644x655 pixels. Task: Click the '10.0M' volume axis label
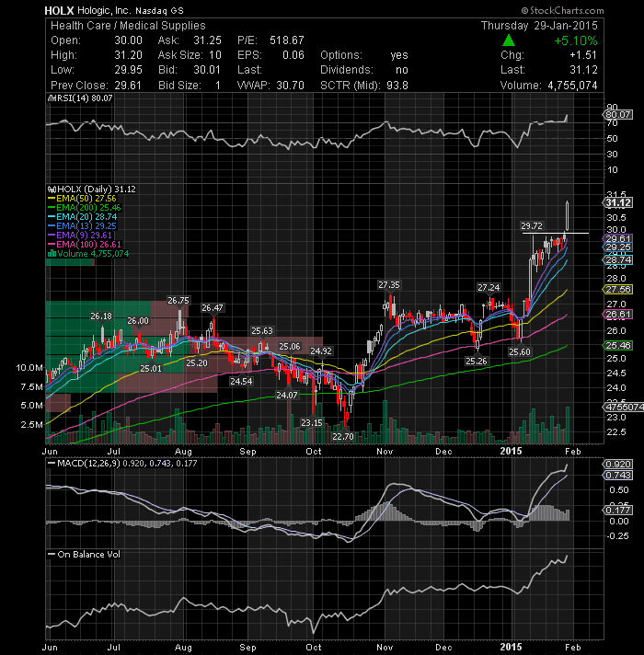(29, 368)
